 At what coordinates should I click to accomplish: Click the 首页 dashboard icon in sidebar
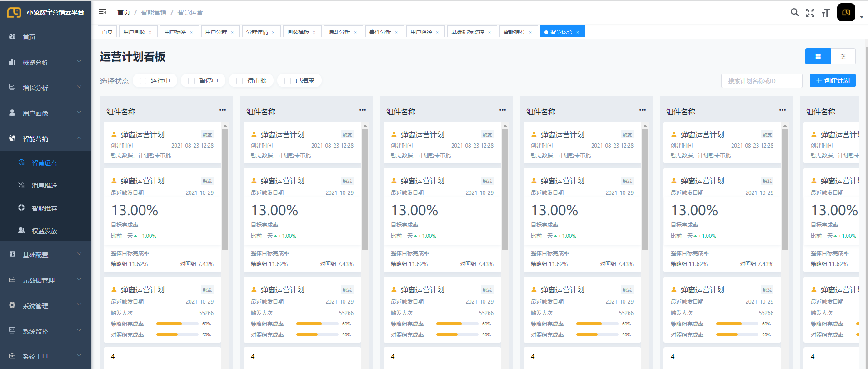click(x=12, y=36)
